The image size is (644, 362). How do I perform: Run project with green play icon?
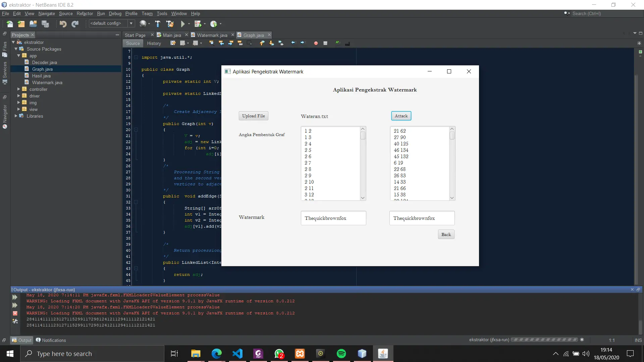click(183, 24)
